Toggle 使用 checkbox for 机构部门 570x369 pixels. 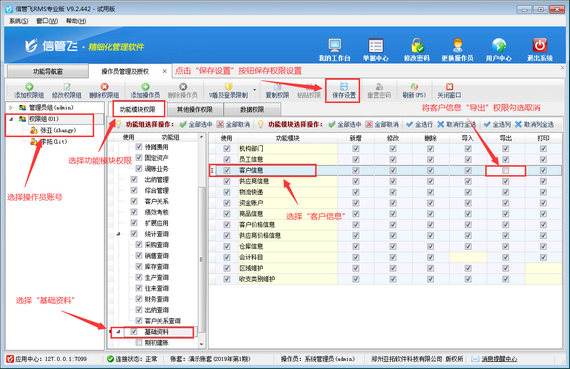tap(227, 148)
